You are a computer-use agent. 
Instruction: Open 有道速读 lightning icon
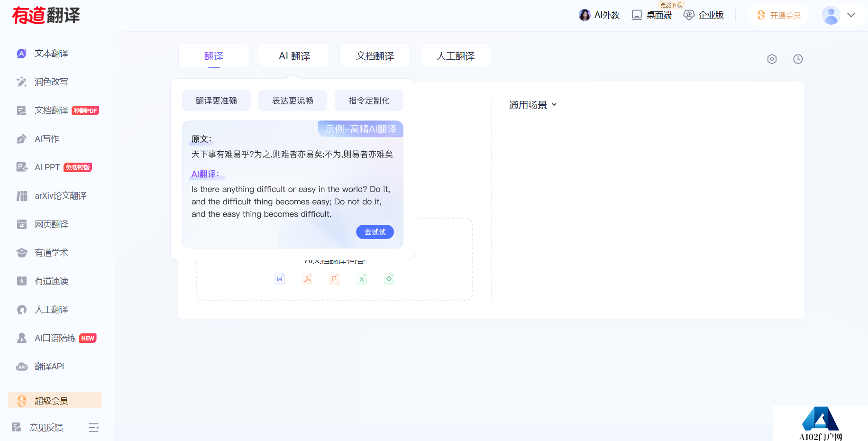pyautogui.click(x=22, y=281)
